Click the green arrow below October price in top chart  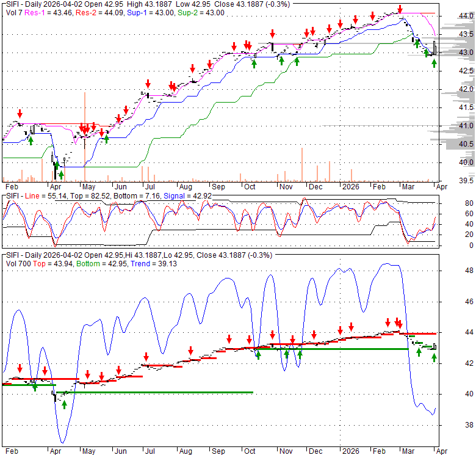254,63
